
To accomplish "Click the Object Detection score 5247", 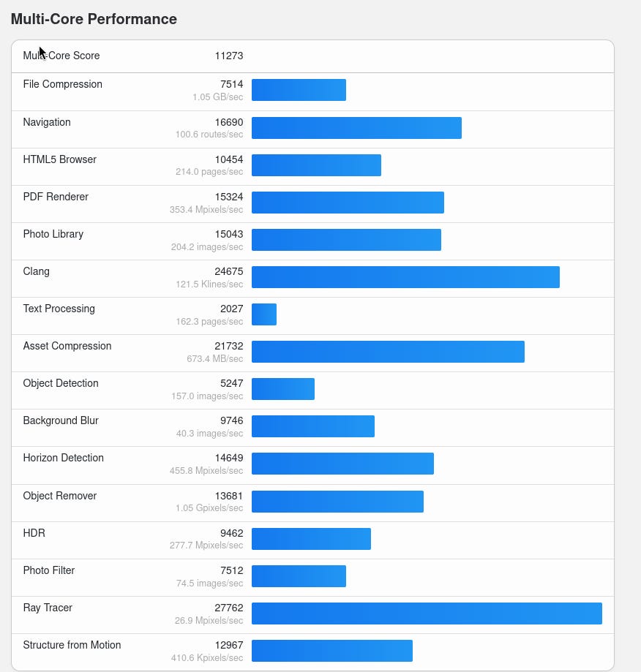I will coord(231,383).
